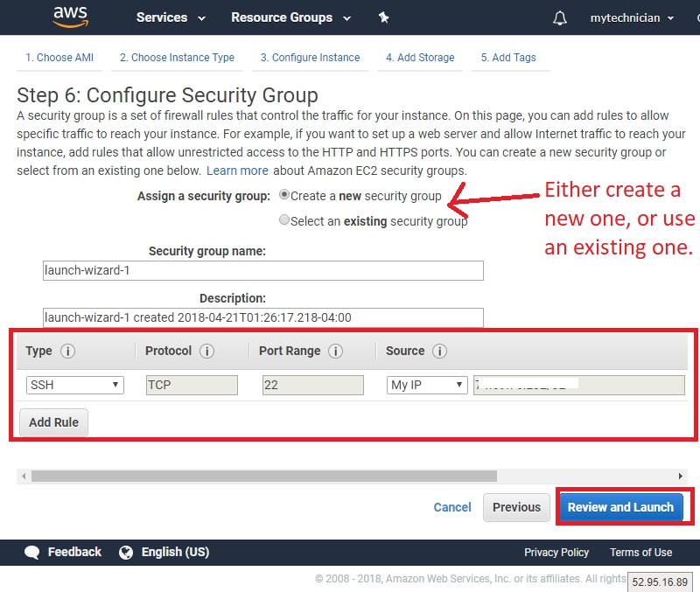The width and height of the screenshot is (700, 592).
Task: Go to the Choose Instance Type step
Action: pyautogui.click(x=177, y=58)
